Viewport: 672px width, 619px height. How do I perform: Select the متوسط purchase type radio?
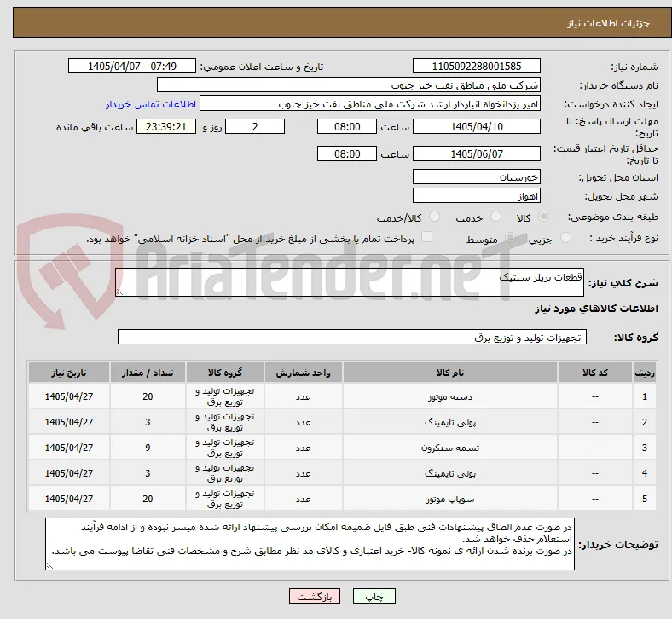tap(510, 238)
